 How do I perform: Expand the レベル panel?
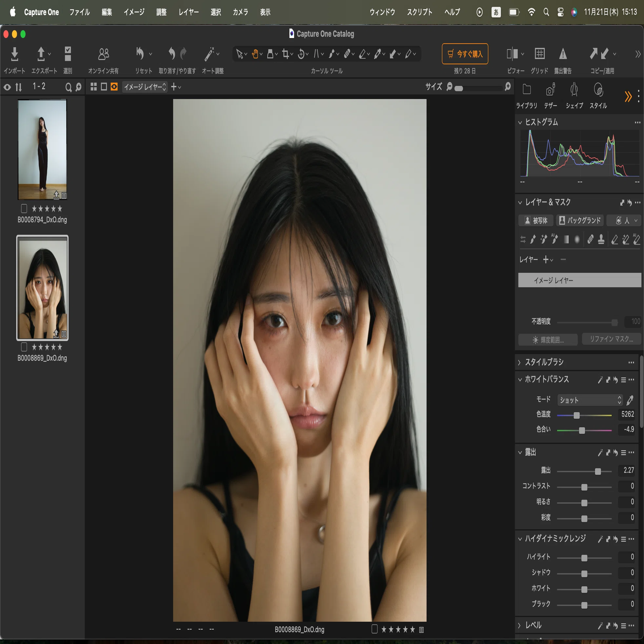pos(519,626)
